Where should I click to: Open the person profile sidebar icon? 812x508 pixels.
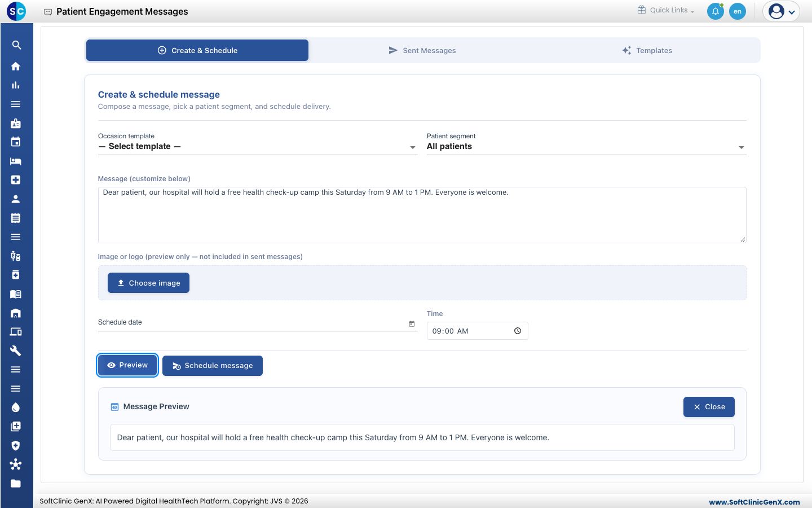16,199
